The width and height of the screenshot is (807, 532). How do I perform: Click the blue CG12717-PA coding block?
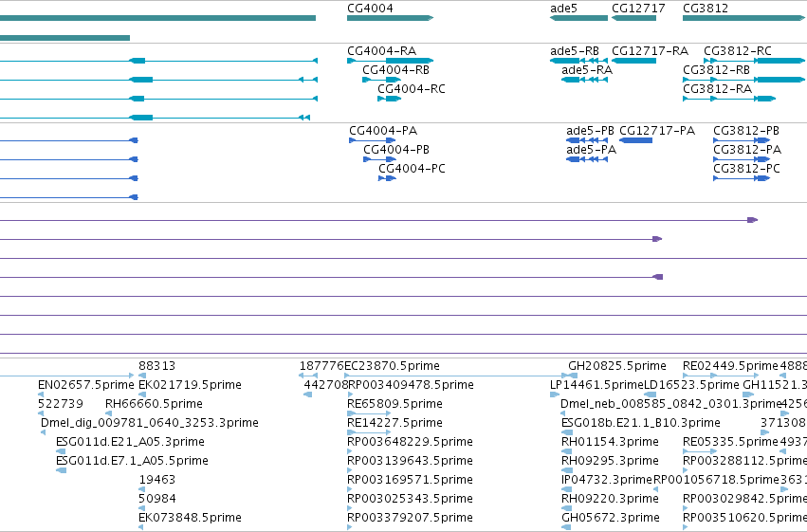(635, 140)
